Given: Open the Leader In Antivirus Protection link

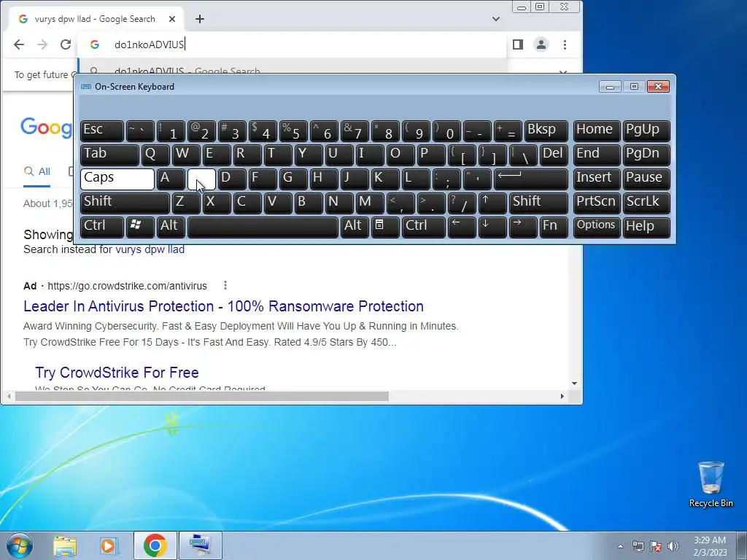Looking at the screenshot, I should click(x=223, y=306).
